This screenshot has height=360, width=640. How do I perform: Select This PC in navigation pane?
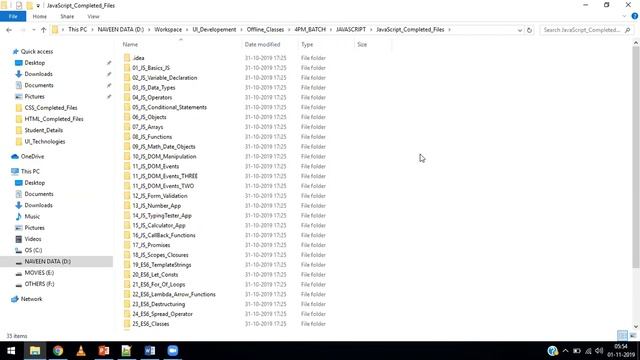30,171
